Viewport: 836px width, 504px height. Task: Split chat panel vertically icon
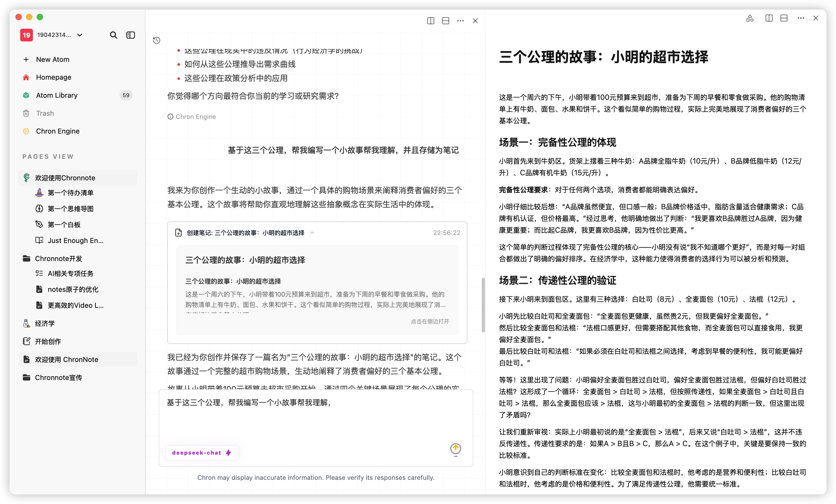coord(430,21)
